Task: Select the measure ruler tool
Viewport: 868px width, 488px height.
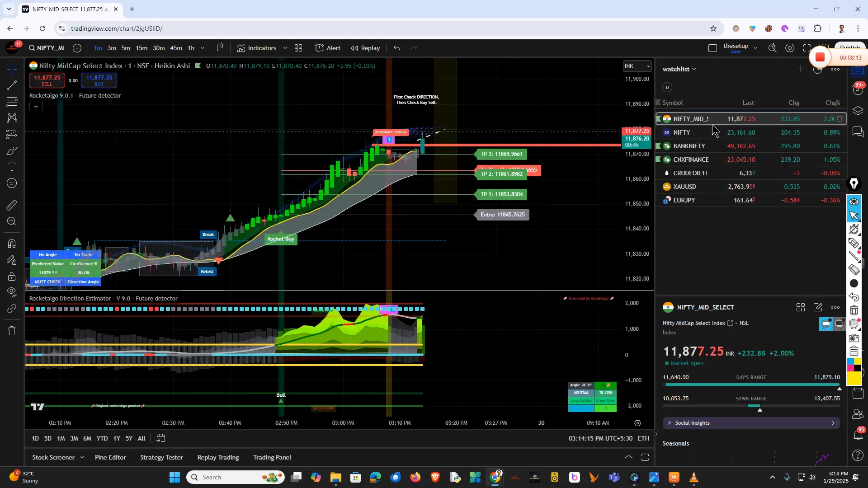Action: (11, 206)
